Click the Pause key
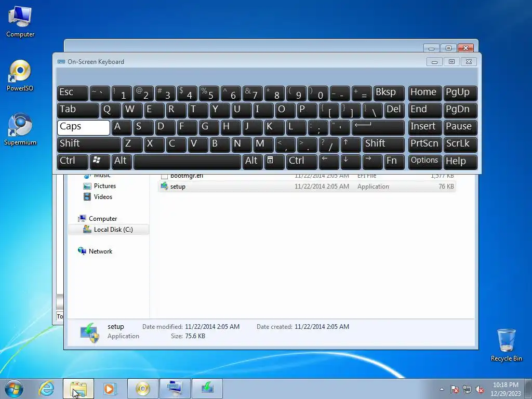This screenshot has height=399, width=532. click(460, 128)
